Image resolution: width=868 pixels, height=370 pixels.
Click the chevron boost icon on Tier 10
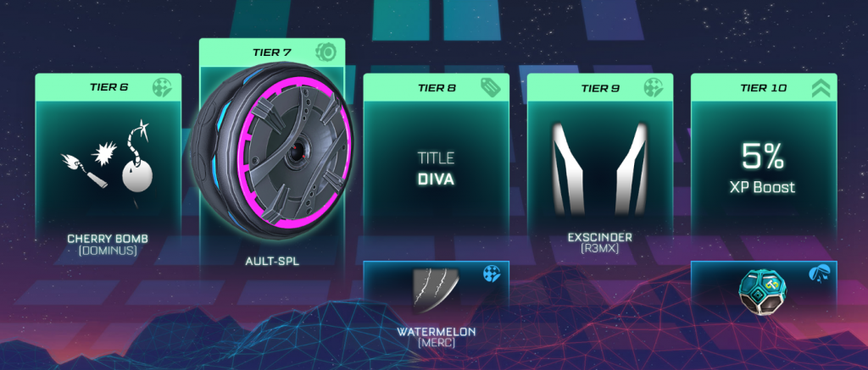(x=821, y=88)
